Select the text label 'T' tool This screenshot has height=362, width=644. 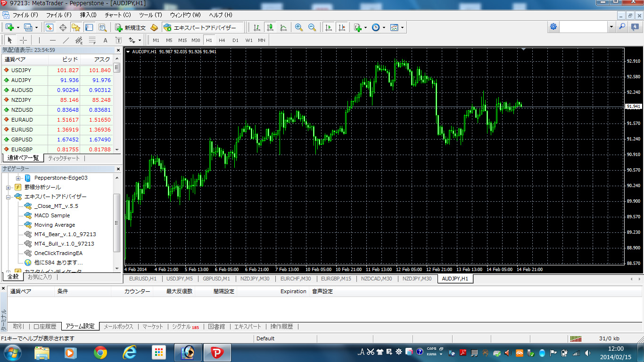[118, 40]
